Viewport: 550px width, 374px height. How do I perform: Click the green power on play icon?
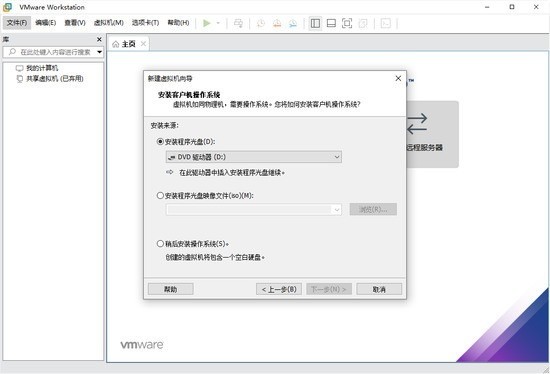[x=207, y=23]
